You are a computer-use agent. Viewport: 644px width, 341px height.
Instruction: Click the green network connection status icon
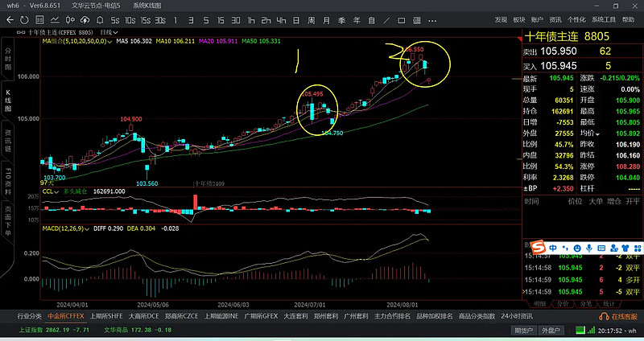click(580, 330)
